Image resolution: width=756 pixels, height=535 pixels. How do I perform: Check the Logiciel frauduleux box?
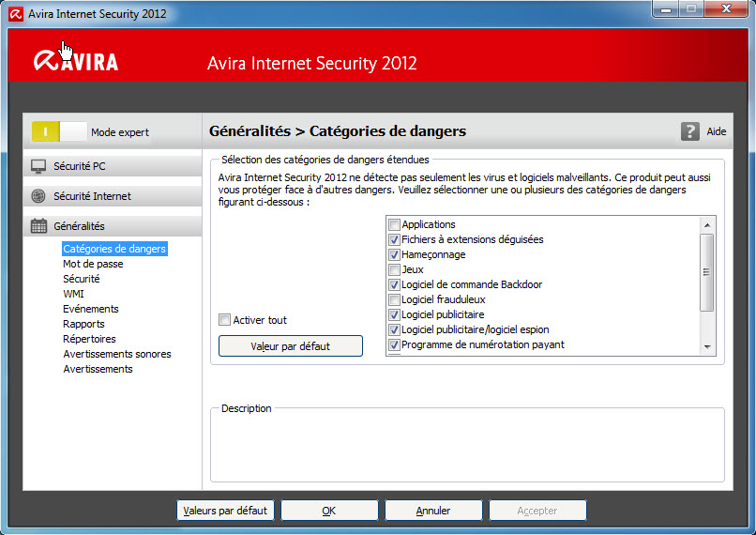point(394,299)
